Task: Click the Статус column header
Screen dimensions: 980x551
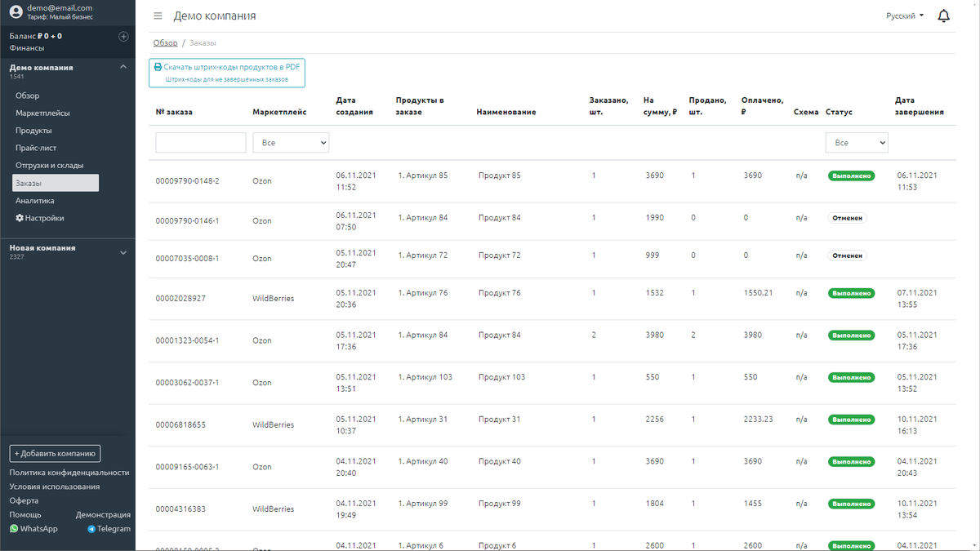Action: tap(839, 112)
